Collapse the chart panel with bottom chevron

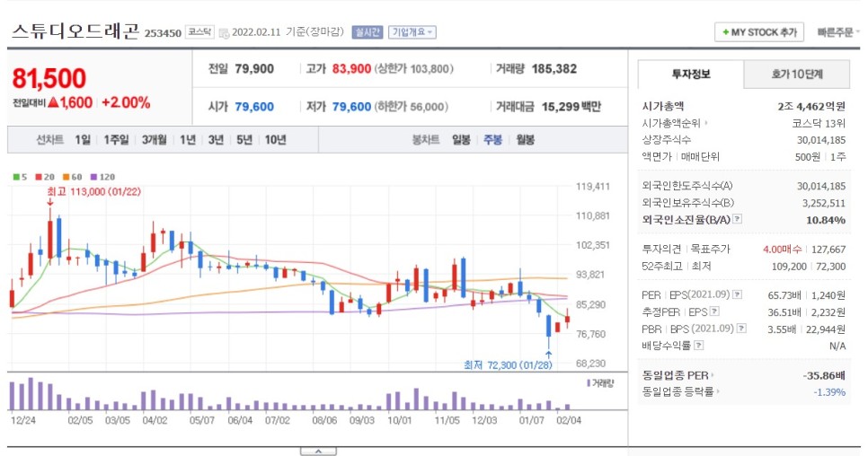318,452
